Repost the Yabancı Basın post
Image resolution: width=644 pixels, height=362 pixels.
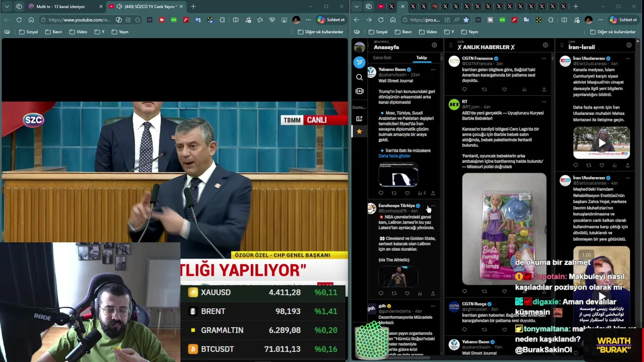pyautogui.click(x=394, y=193)
